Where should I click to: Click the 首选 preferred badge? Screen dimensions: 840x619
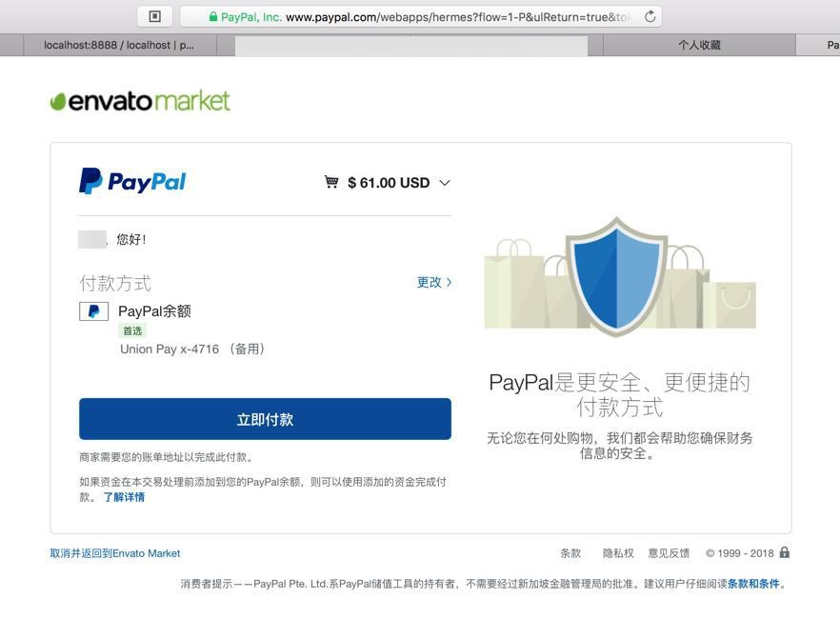coord(132,330)
